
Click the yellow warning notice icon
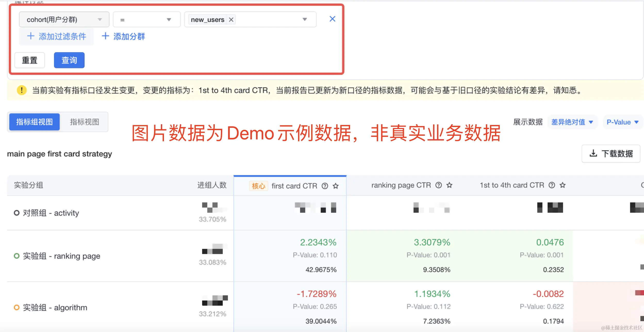pos(22,90)
